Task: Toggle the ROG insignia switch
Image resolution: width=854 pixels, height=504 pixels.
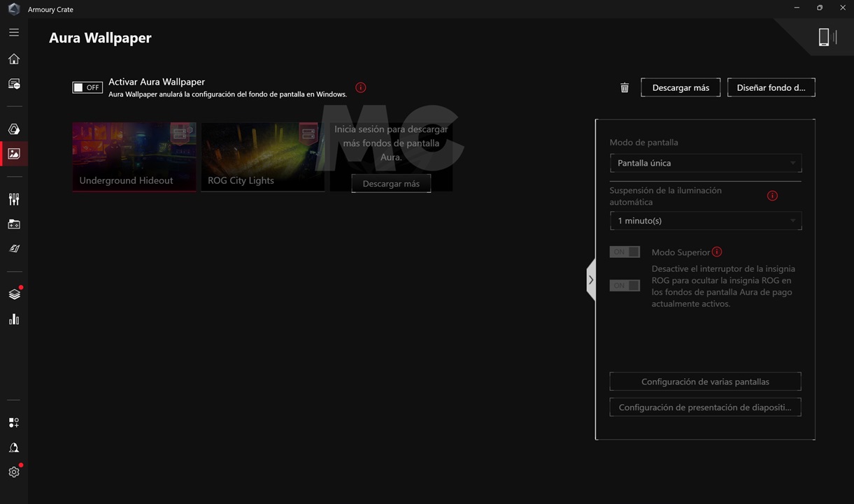Action: point(625,285)
